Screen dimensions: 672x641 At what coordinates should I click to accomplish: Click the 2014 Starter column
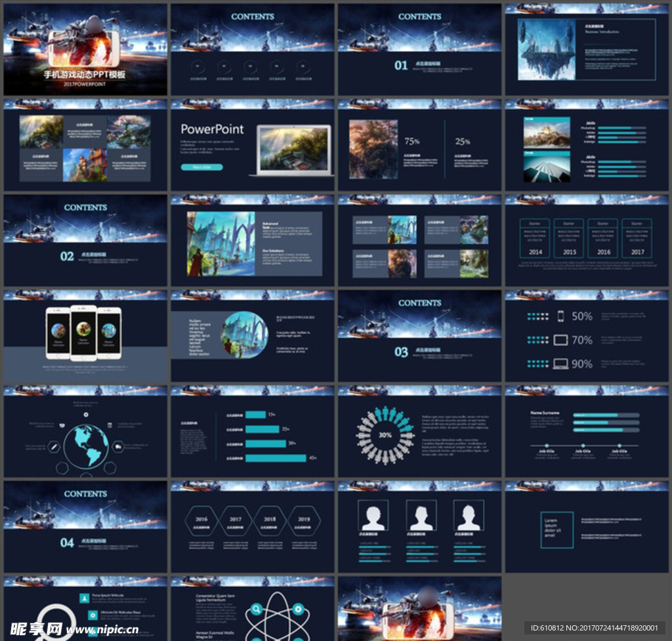click(535, 238)
